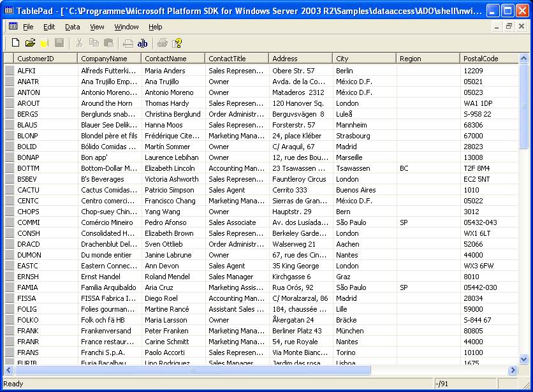Click the Paste clipboard toolbar icon
This screenshot has height=392, width=533.
108,43
